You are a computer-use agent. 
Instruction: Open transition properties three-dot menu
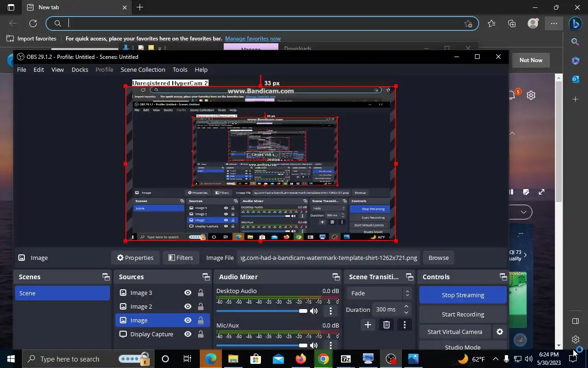(404, 325)
